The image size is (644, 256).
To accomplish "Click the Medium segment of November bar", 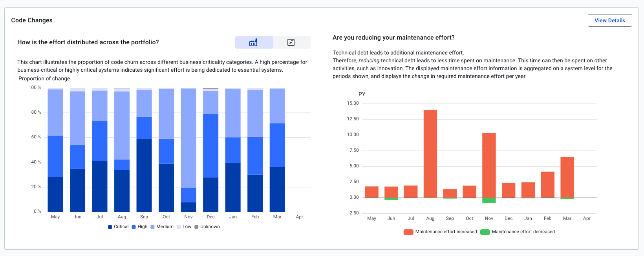I will coord(188,138).
